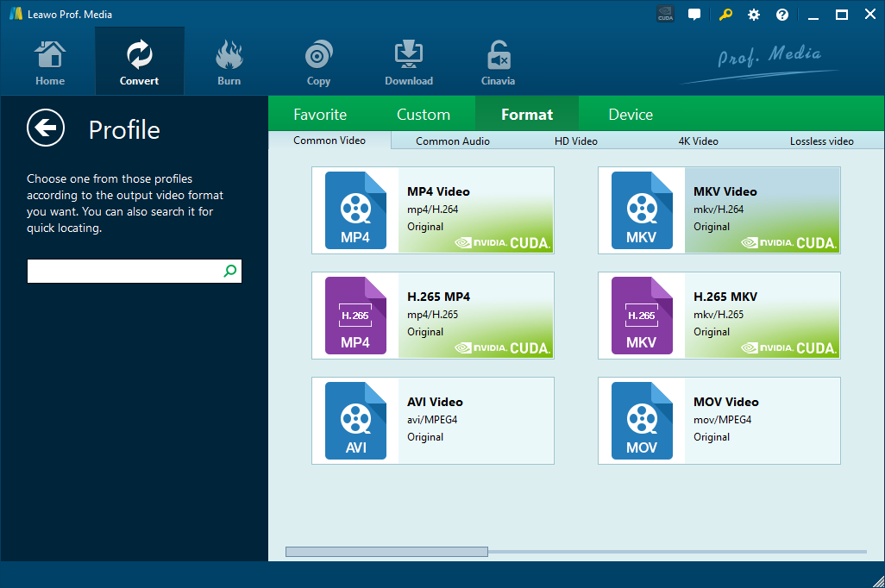Viewport: 885px width, 588px height.
Task: Click the registration key icon
Action: (725, 14)
